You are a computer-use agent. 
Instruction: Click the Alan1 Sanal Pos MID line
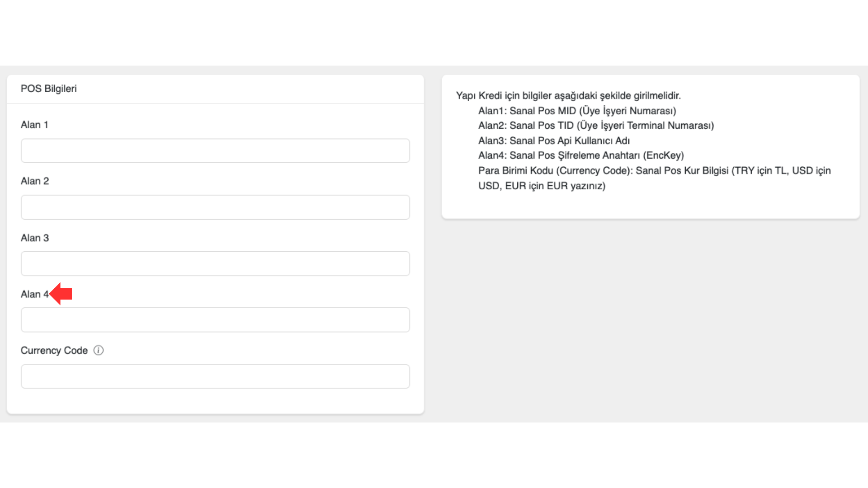(577, 111)
